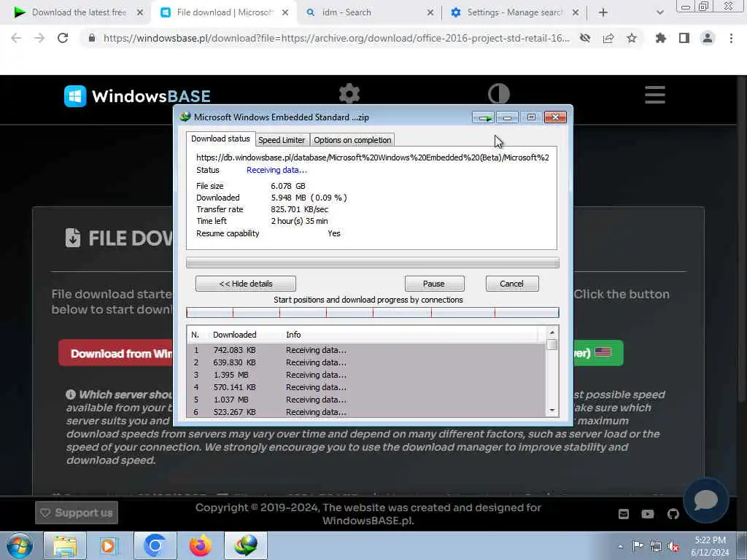
Task: Open a new browser tab
Action: 603,12
